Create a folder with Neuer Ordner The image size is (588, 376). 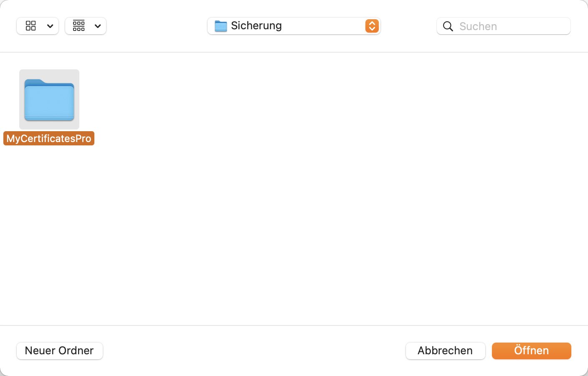click(x=60, y=351)
